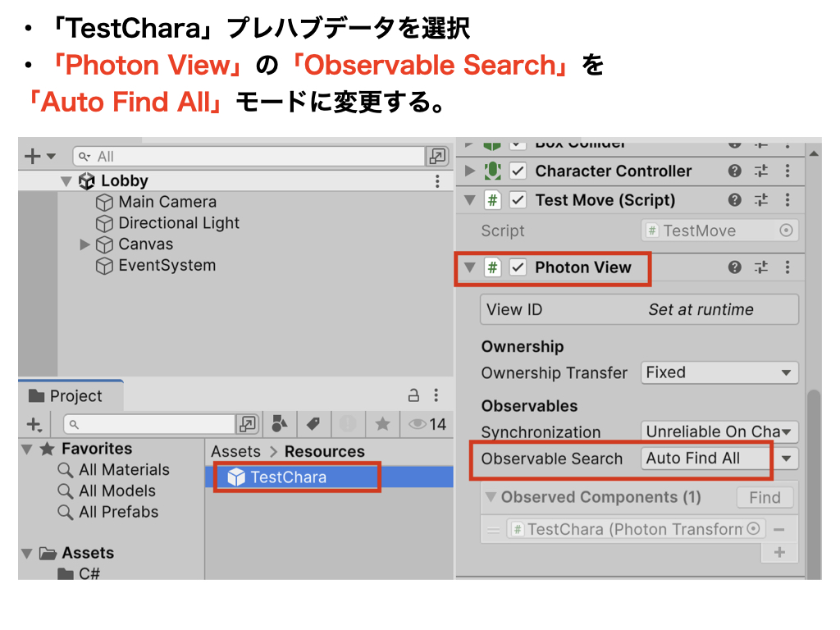This screenshot has width=840, height=630.
Task: Collapse the Assets folder tree
Action: click(26, 553)
